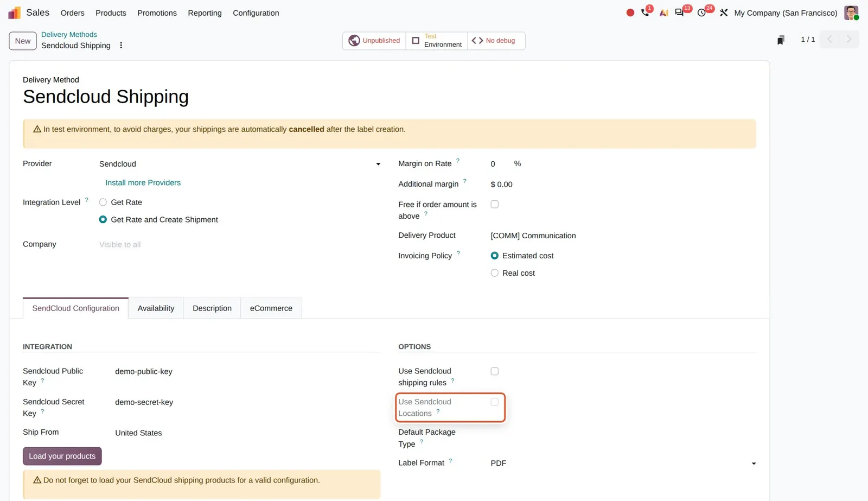Click help tooltip for Label Format
This screenshot has height=501, width=868.
point(450,460)
